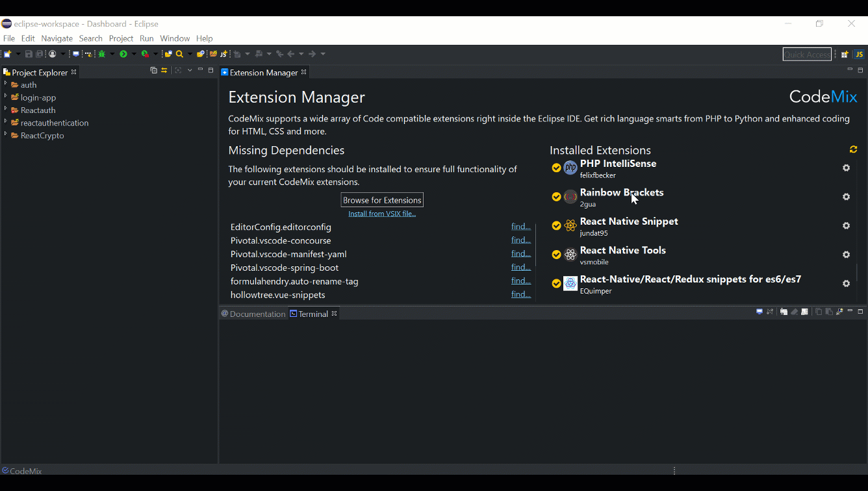
Task: Open the Search dropdown arrow in toolbar
Action: coord(190,54)
